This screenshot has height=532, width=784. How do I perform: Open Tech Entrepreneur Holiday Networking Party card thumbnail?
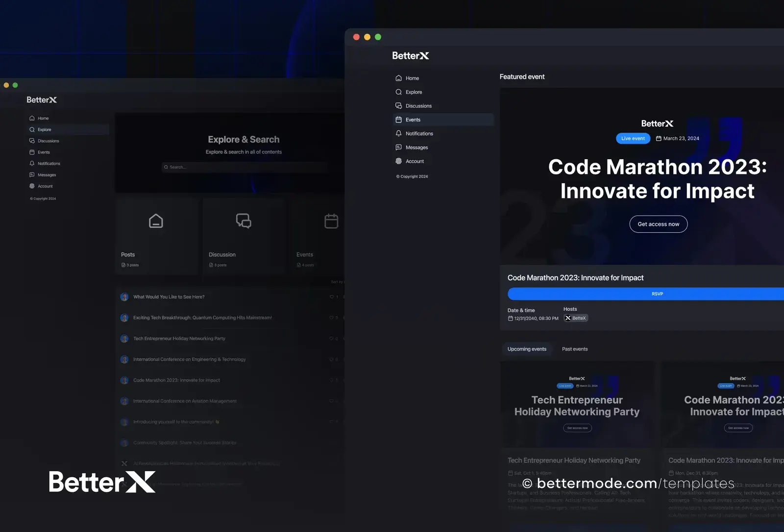point(577,405)
